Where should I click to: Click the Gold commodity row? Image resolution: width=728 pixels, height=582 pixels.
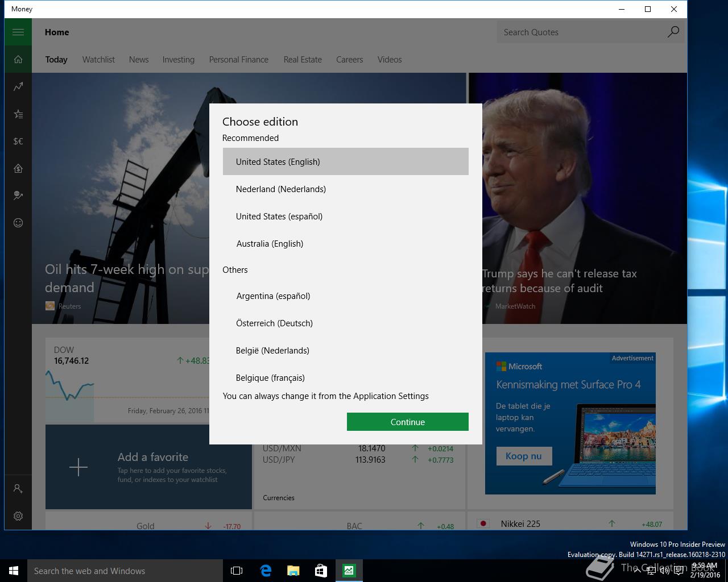coord(148,526)
